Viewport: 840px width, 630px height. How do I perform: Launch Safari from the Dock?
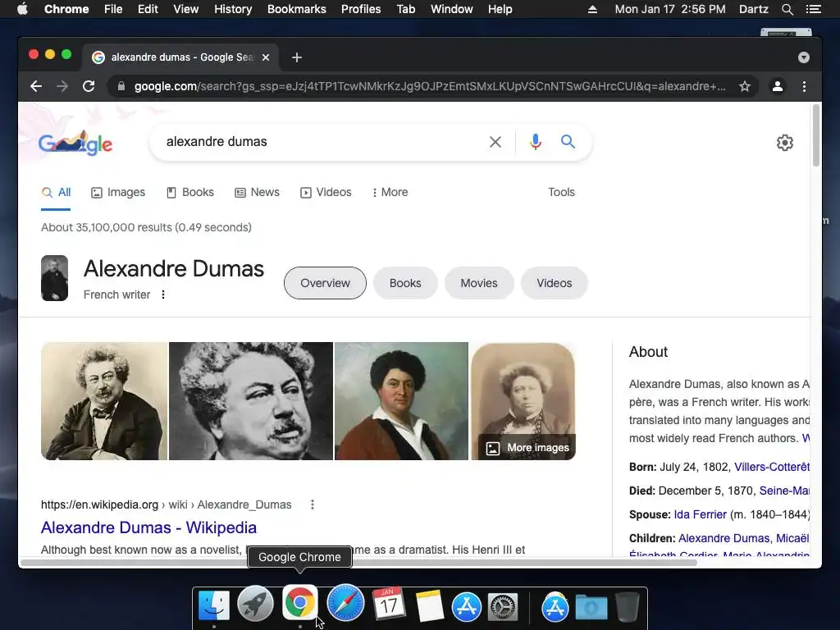(x=345, y=603)
